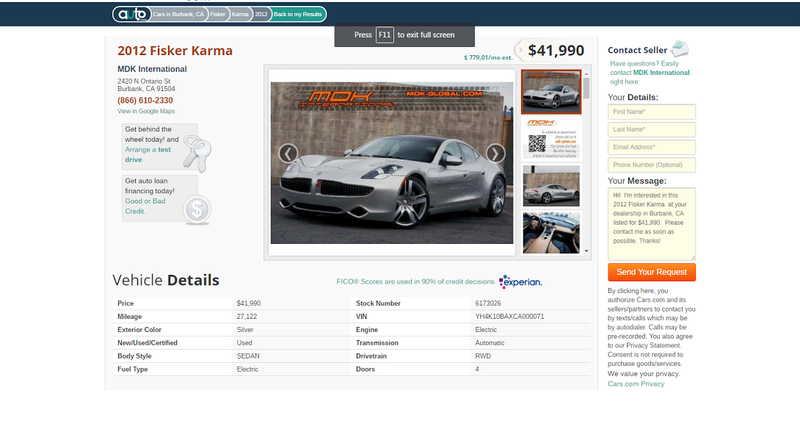Call dealer number (866) 610-2330
The height and width of the screenshot is (443, 800).
coord(145,101)
